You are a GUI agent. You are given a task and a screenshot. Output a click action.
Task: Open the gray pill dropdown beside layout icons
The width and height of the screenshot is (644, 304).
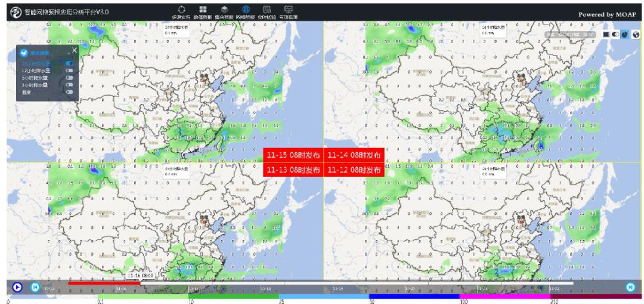pos(570,35)
